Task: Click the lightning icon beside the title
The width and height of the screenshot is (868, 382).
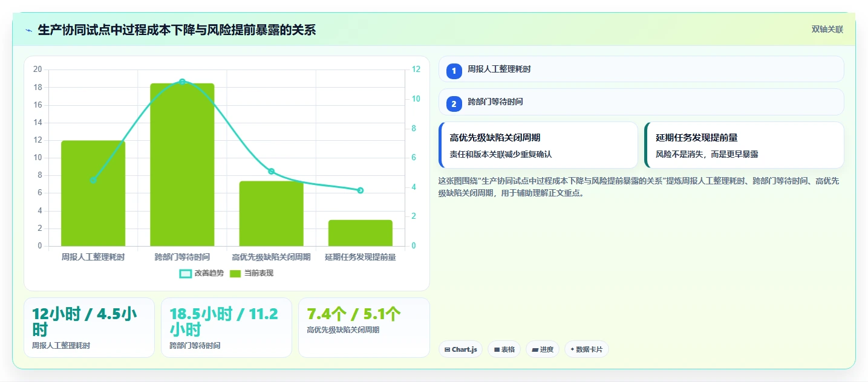Action: [29, 30]
